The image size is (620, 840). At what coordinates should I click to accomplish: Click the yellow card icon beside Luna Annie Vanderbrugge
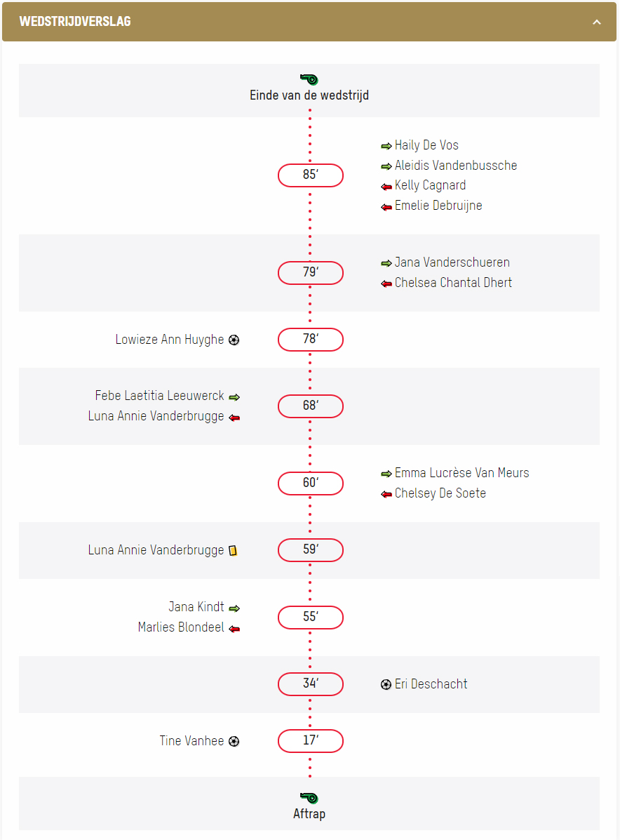pyautogui.click(x=233, y=550)
